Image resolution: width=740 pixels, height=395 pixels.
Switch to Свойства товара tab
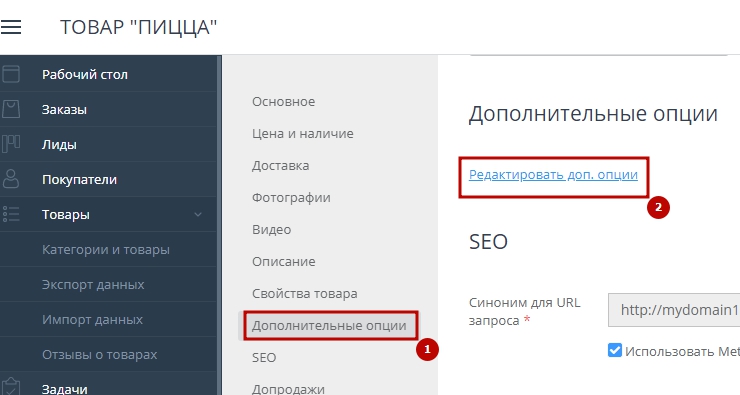coord(304,294)
